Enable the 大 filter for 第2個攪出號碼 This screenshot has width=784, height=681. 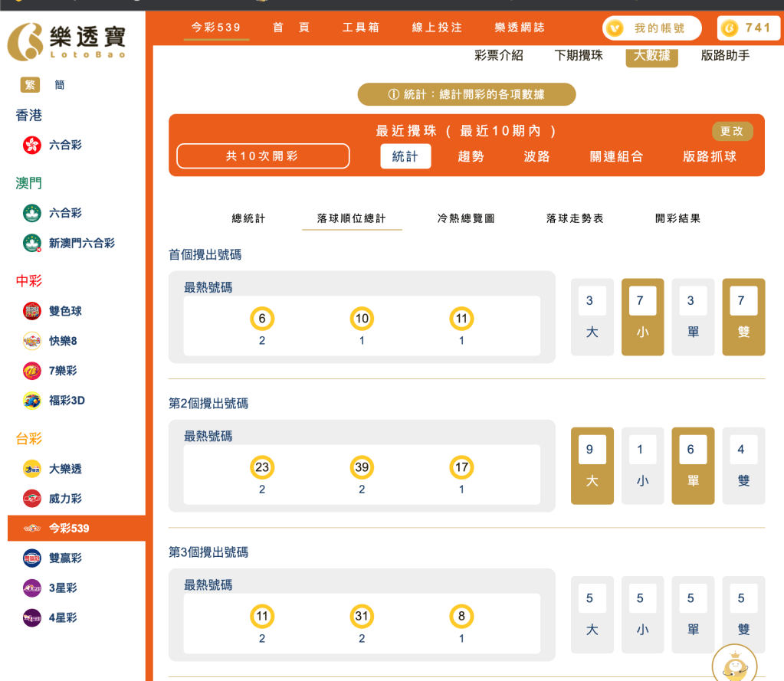tap(592, 465)
